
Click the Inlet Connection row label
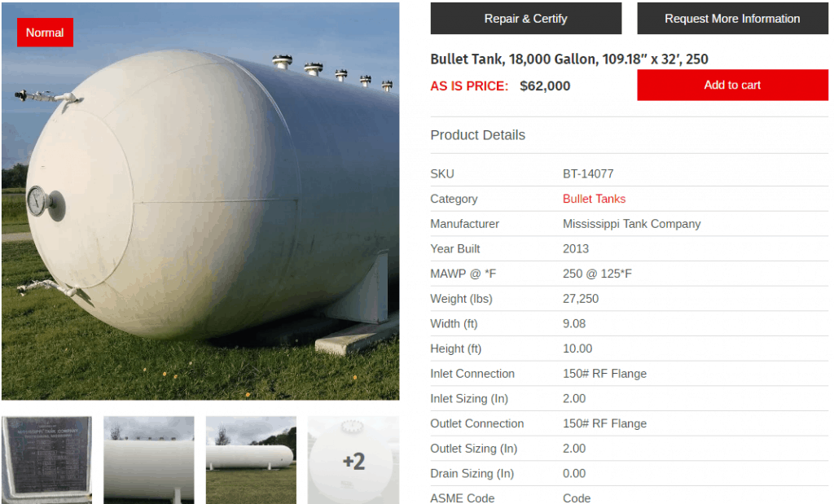point(472,374)
